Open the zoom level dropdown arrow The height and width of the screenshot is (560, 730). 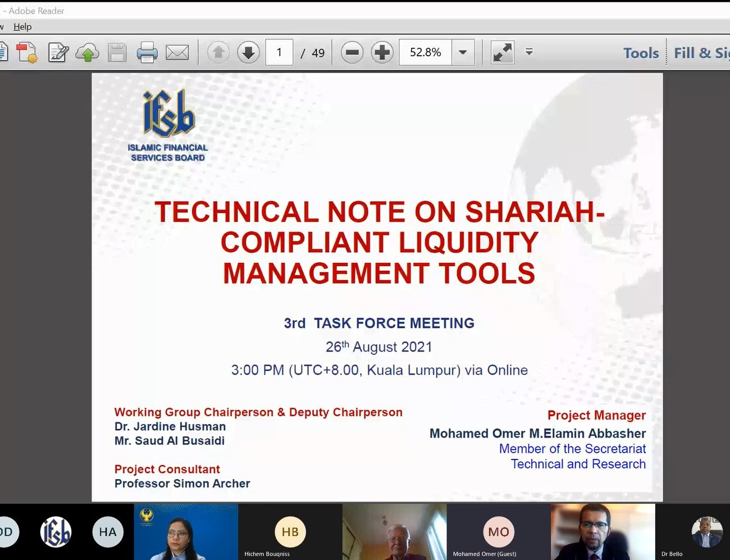[x=463, y=52]
